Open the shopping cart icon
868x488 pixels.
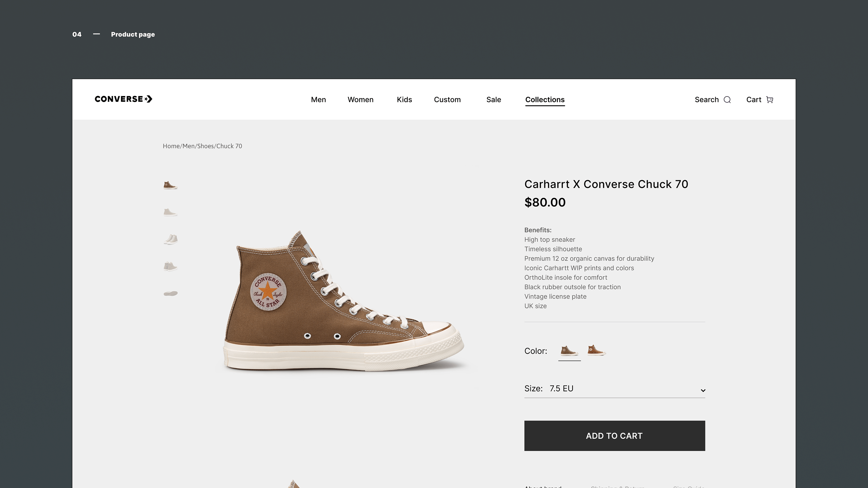tap(770, 100)
